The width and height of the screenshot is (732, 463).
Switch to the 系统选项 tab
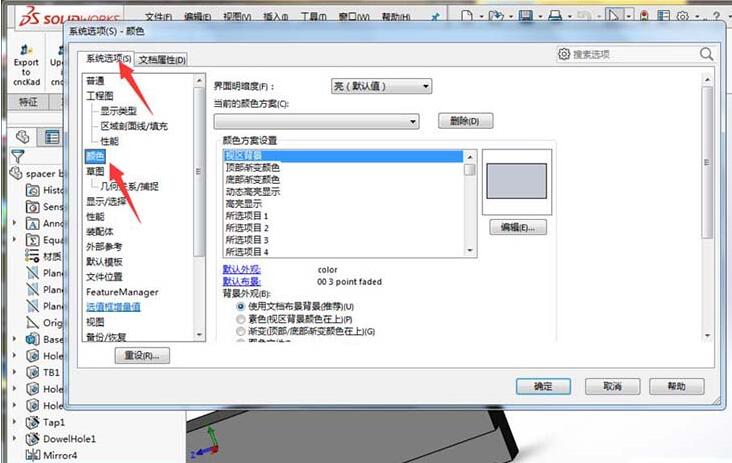point(107,59)
